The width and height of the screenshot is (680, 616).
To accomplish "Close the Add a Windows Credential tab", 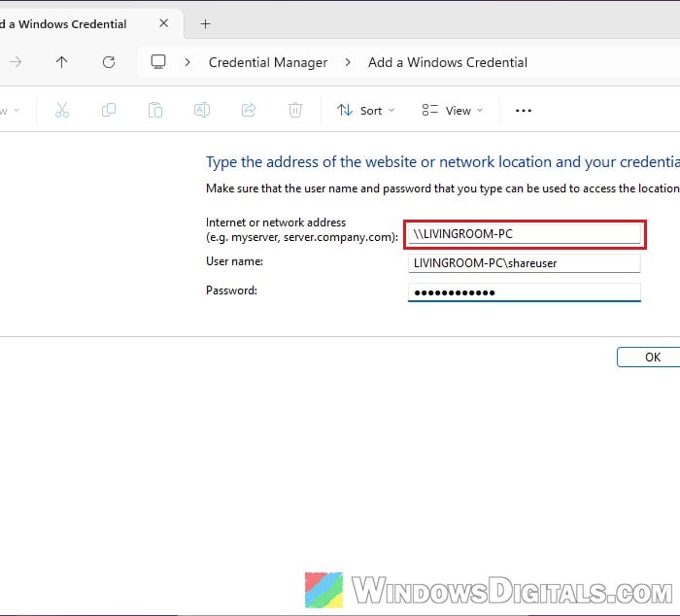I will coord(163,23).
